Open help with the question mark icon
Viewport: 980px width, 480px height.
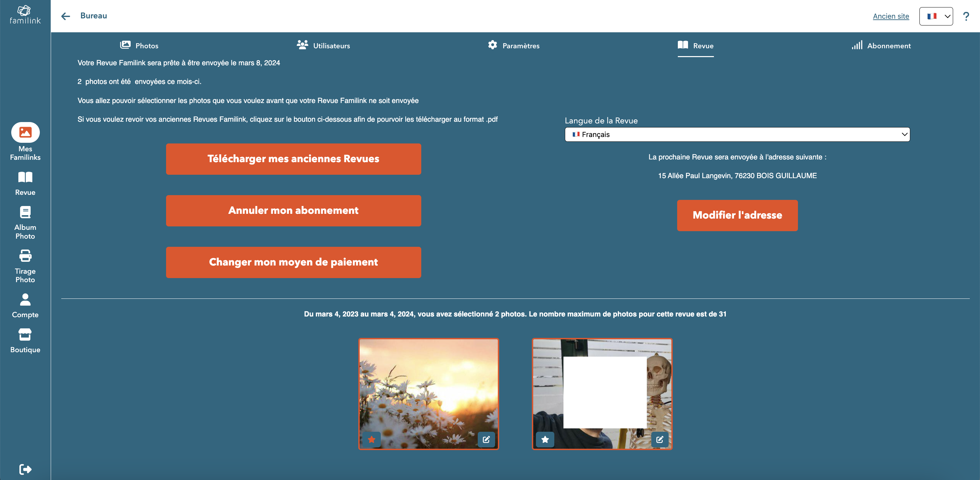[966, 16]
